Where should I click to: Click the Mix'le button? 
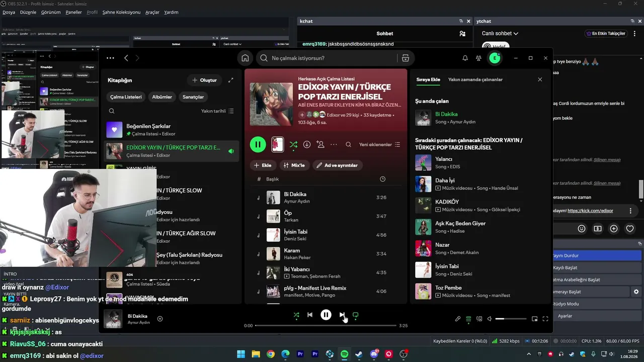294,165
